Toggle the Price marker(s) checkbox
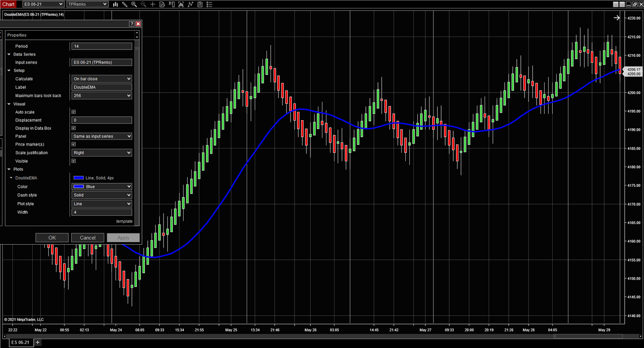 [x=74, y=144]
